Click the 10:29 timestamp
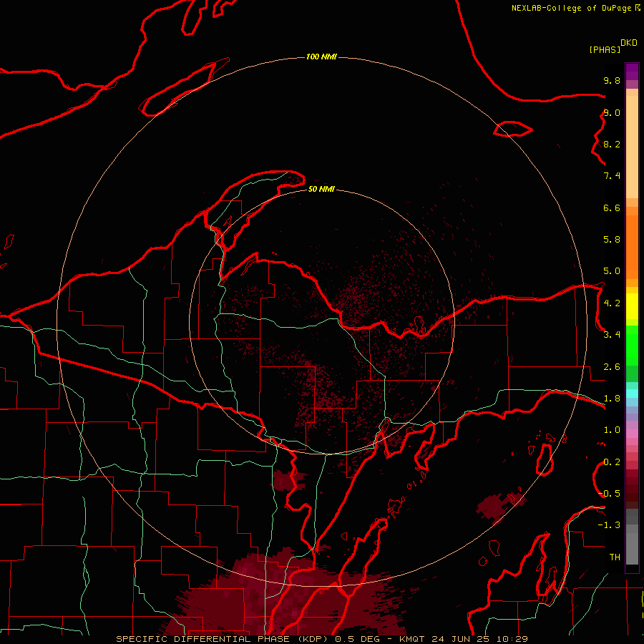The height and width of the screenshot is (644, 644). point(512,639)
